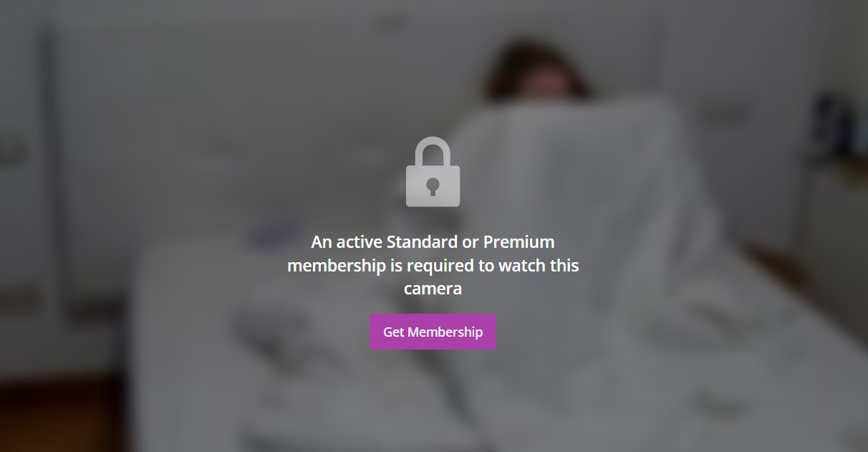The image size is (868, 452).
Task: Click the word "Premium" in the message
Action: pyautogui.click(x=519, y=241)
